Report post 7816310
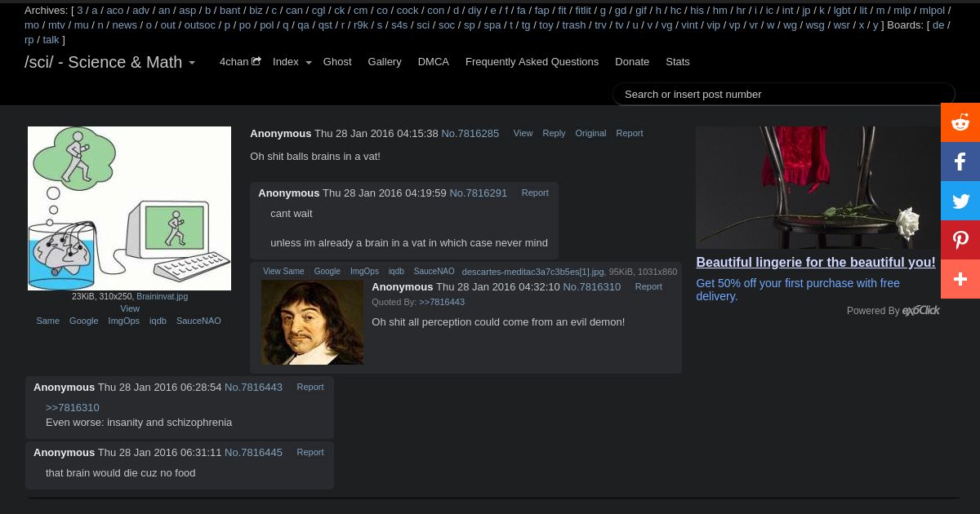The image size is (980, 514). pos(648,286)
